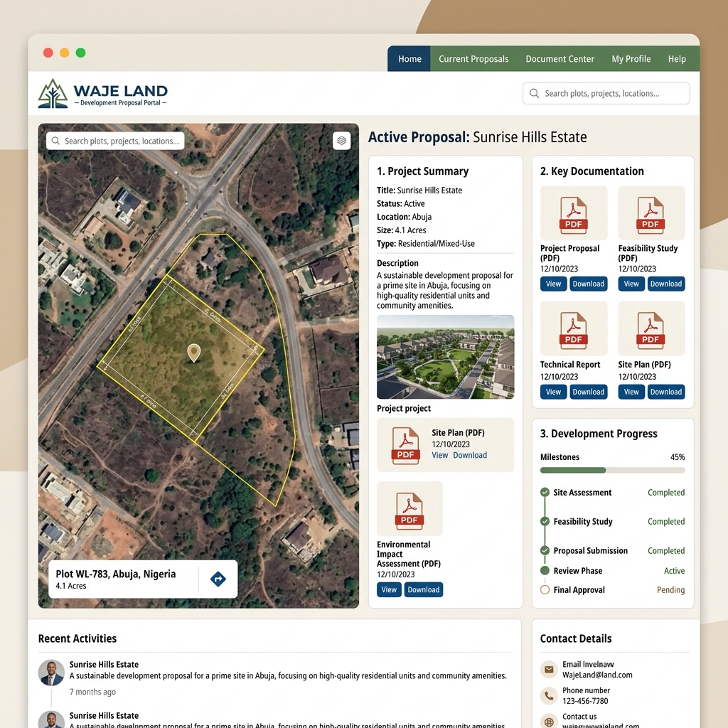Click View link under Project project Site Plan
The width and height of the screenshot is (728, 728).
439,456
